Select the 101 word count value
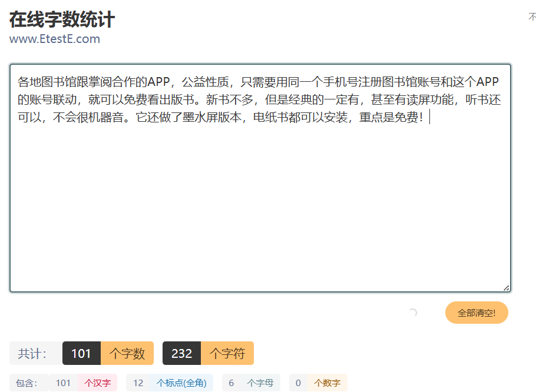The image size is (536, 392). [81, 353]
